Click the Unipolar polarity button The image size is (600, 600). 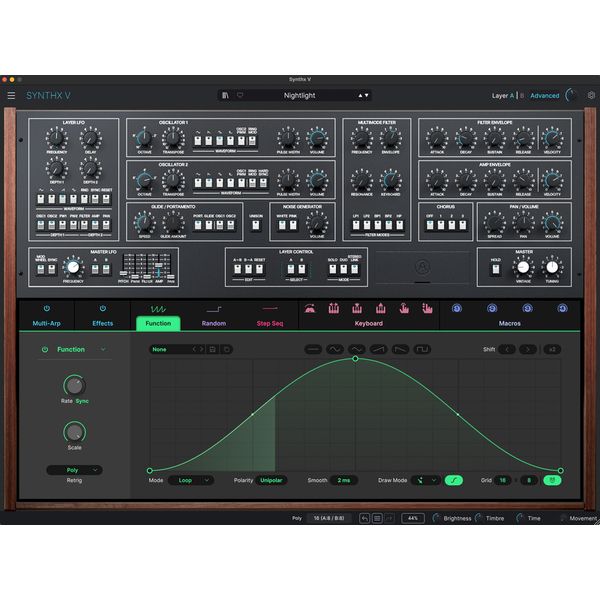(271, 480)
